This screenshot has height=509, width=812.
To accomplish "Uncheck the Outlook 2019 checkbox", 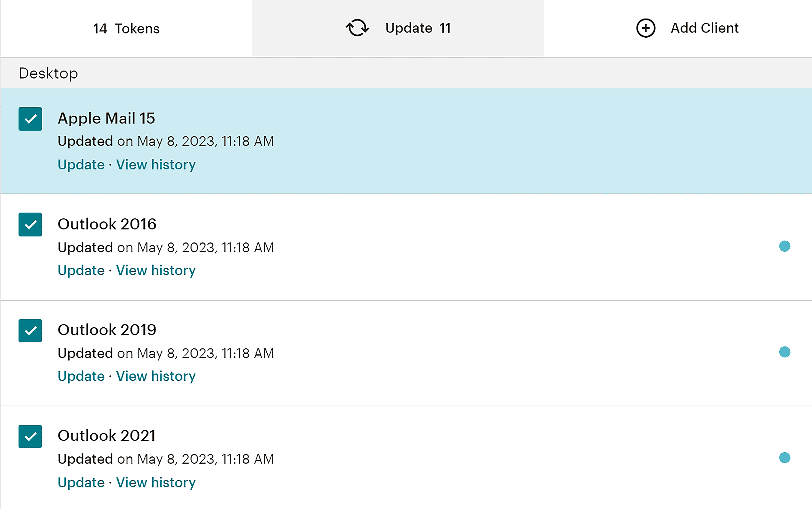I will pos(30,331).
